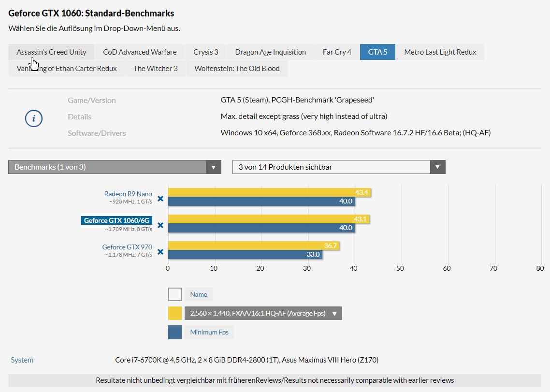
Task: Open the Benchmarks (1 von 3) dropdown
Action: coord(115,167)
